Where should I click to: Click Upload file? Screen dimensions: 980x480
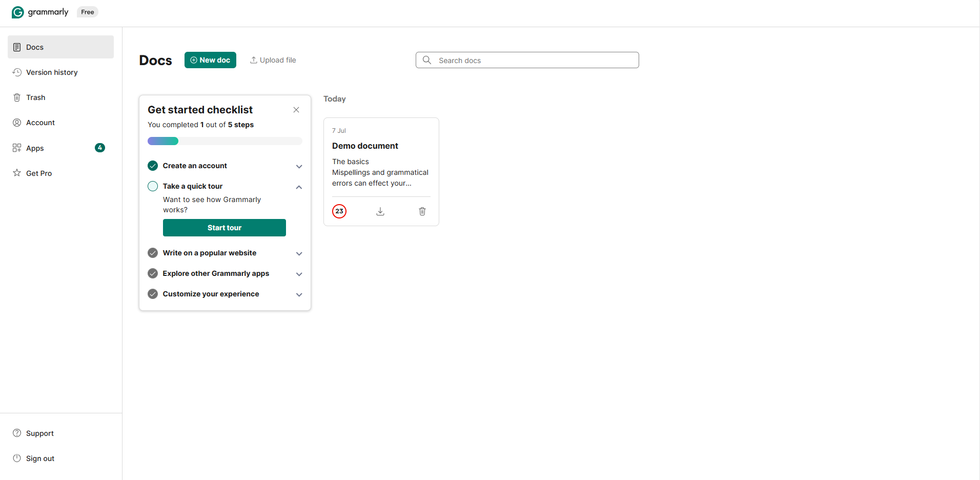tap(273, 60)
